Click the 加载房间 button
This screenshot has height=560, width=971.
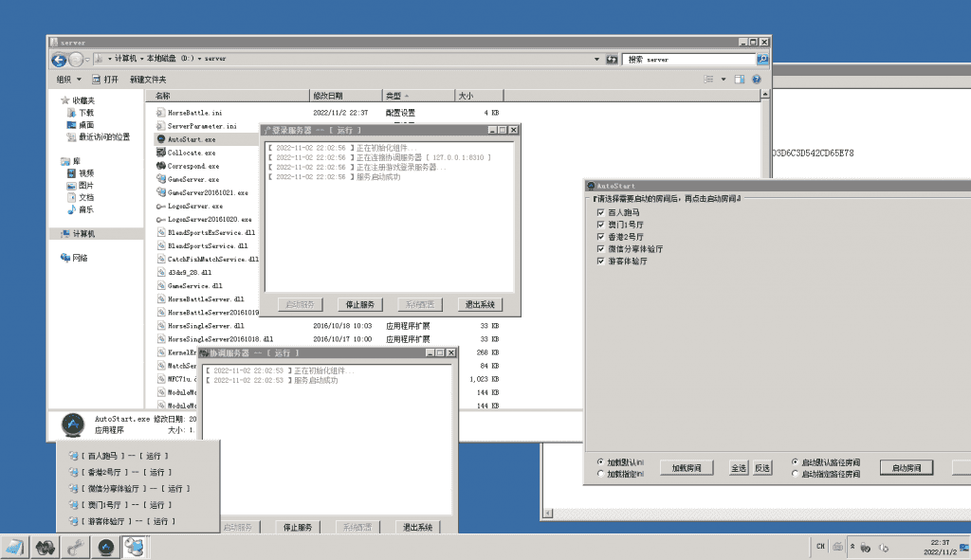687,468
